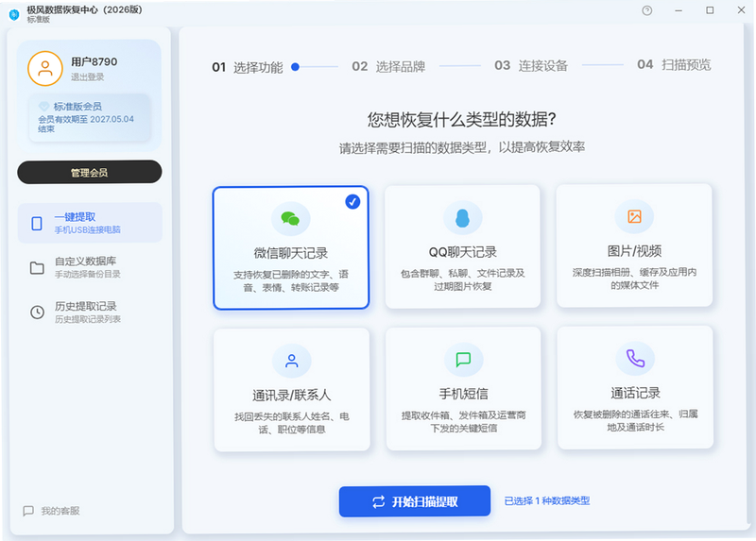
Task: Click the 管理会员 button
Action: (x=90, y=172)
